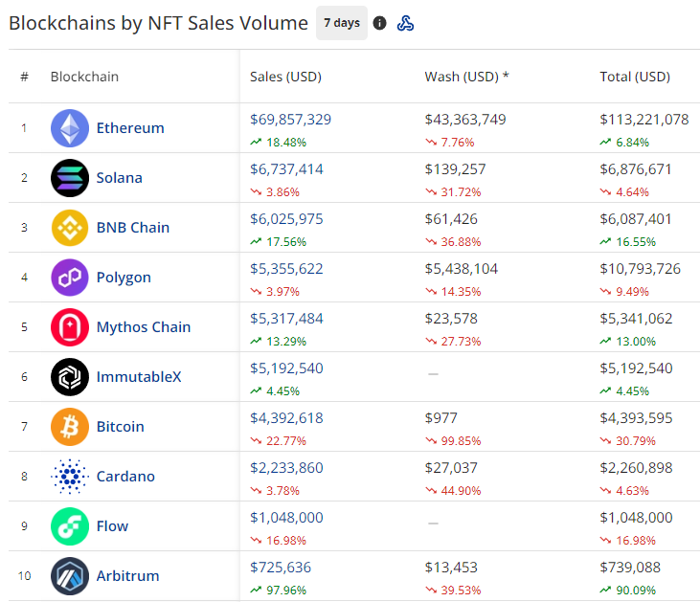This screenshot has width=700, height=602.
Task: Click the BNB Chain logo icon
Action: tap(70, 228)
